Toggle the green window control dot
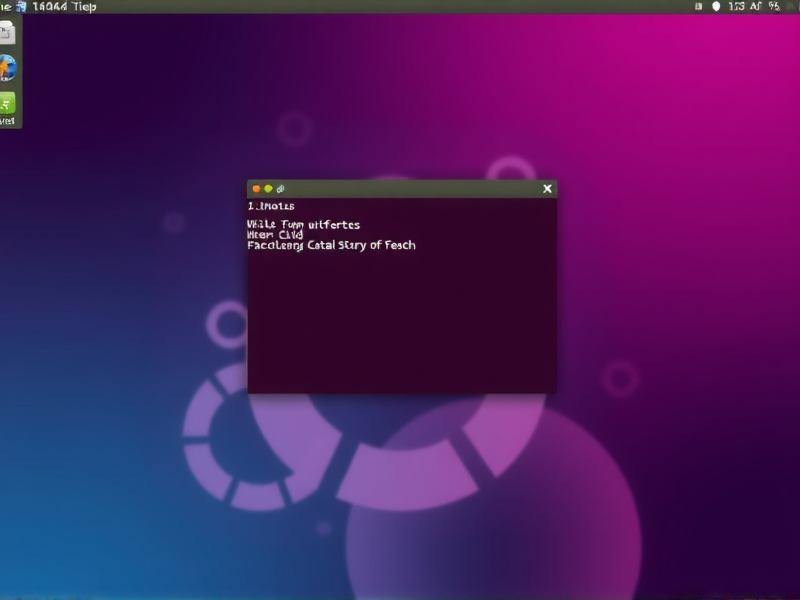 (x=269, y=186)
